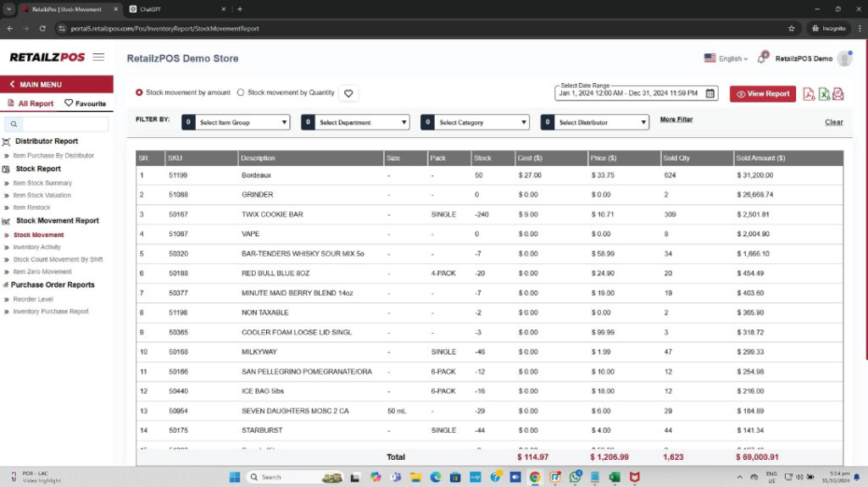Open the More Filter link
This screenshot has width=868, height=487.
pos(676,120)
